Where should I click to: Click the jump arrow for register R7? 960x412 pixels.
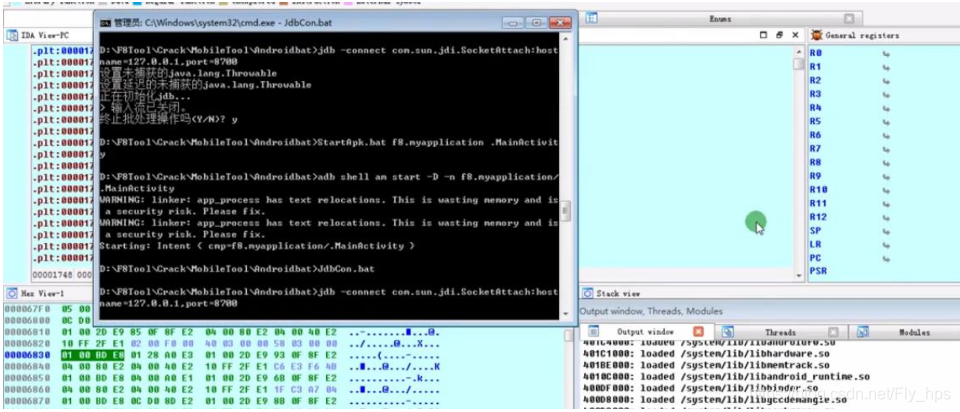pyautogui.click(x=885, y=149)
